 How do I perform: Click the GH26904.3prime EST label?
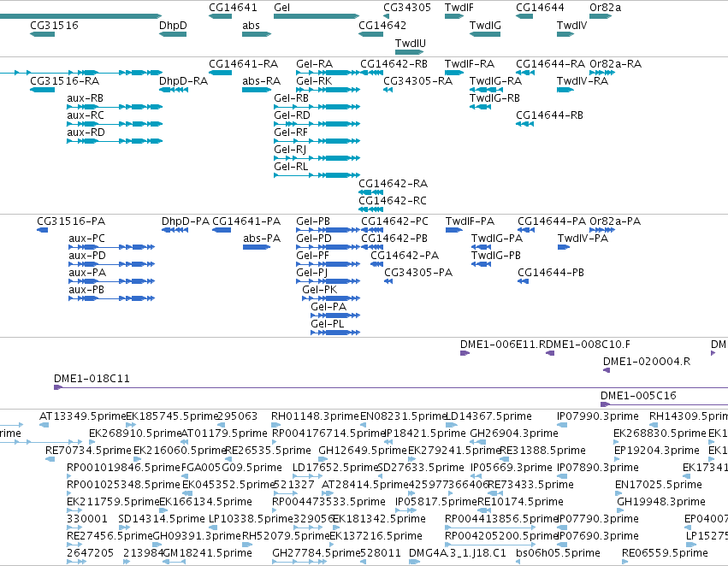514,433
